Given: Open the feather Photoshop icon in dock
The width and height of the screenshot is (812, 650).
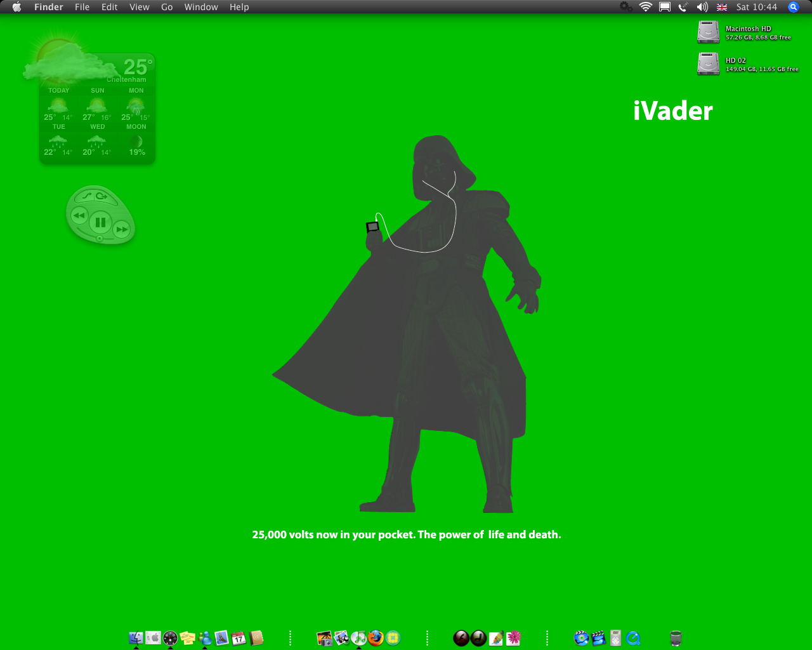Looking at the screenshot, I should (495, 638).
